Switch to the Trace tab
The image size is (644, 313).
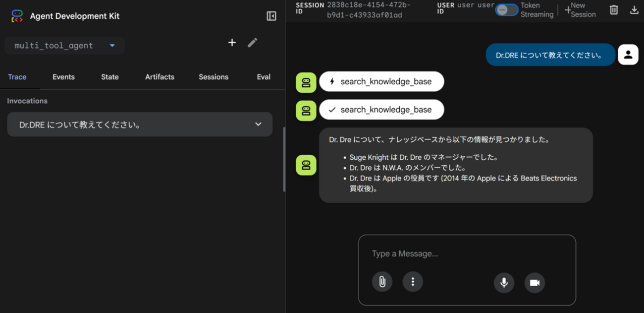pos(17,77)
